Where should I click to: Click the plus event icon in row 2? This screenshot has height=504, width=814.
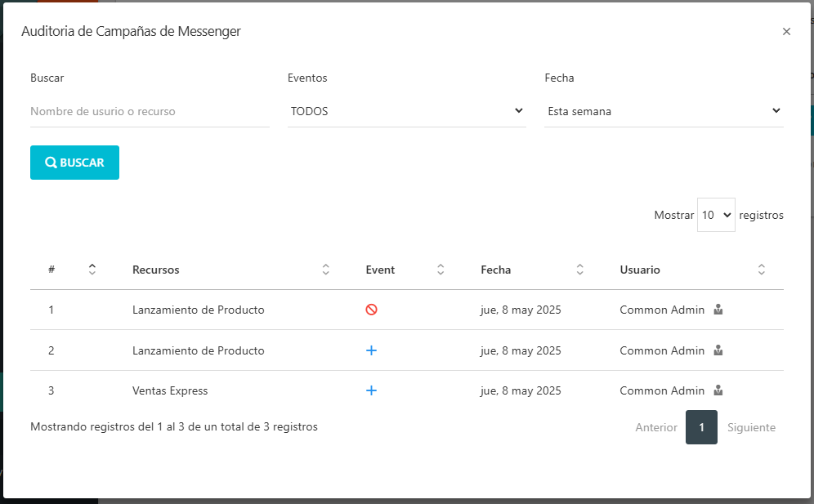(371, 350)
